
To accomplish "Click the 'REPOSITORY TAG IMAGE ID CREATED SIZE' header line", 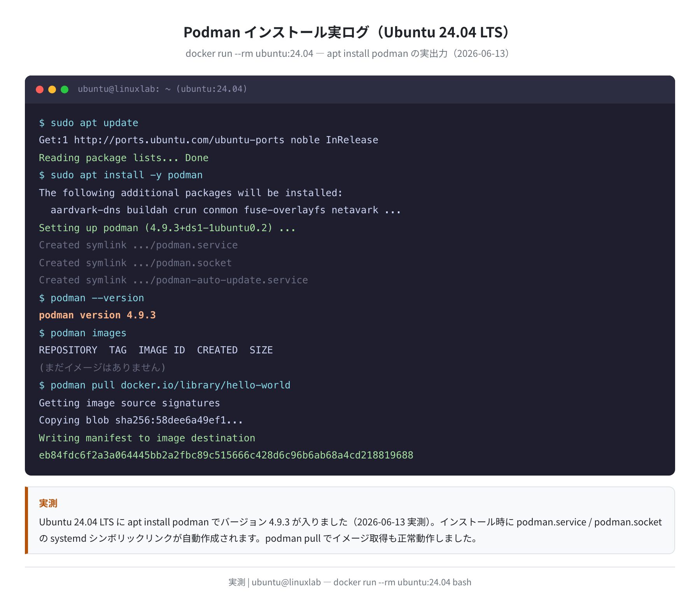I will coord(156,350).
